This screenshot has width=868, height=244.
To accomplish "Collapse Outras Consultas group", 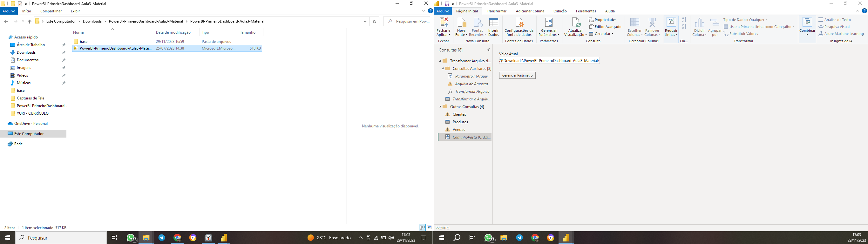I will point(440,106).
